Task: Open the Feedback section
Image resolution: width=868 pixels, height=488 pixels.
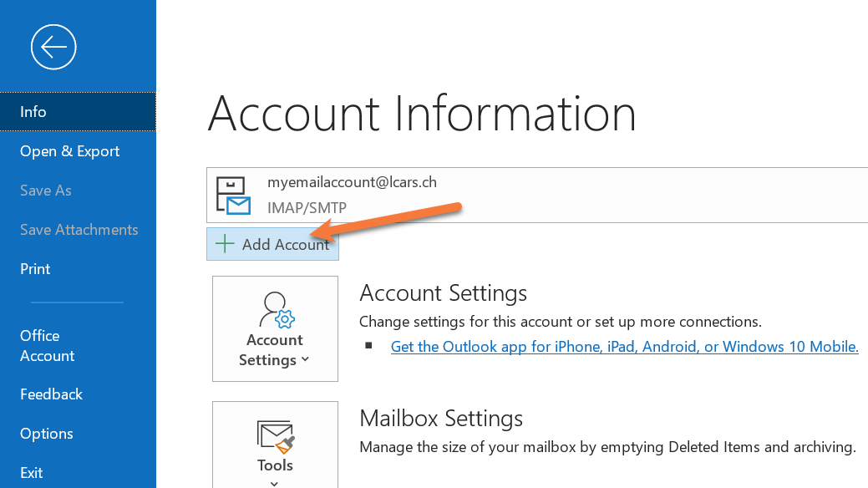Action: [52, 394]
